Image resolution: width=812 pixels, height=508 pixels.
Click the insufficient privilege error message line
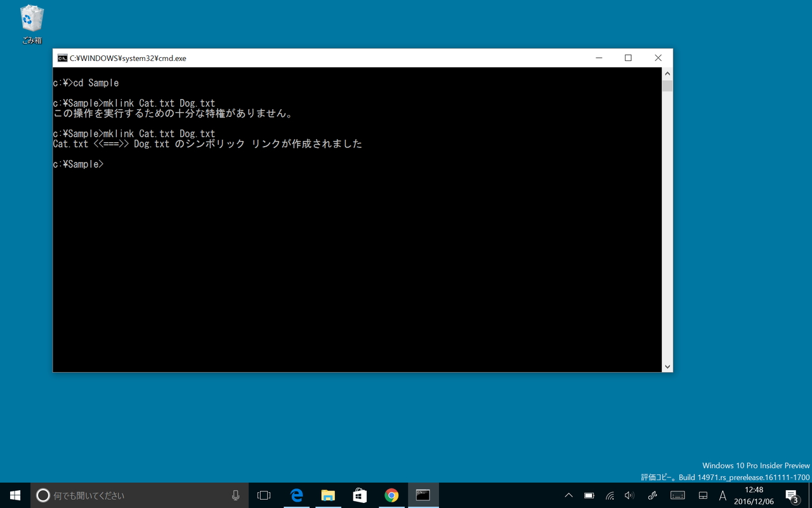pyautogui.click(x=173, y=114)
